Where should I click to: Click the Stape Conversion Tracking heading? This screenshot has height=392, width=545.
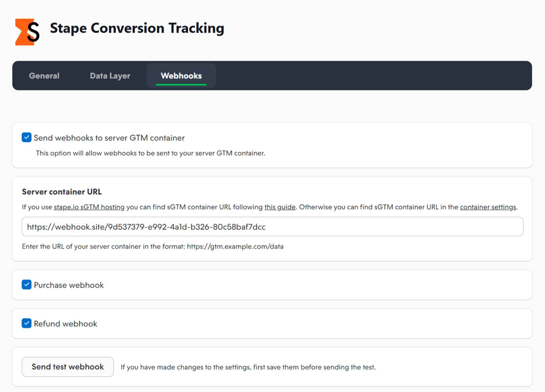137,28
